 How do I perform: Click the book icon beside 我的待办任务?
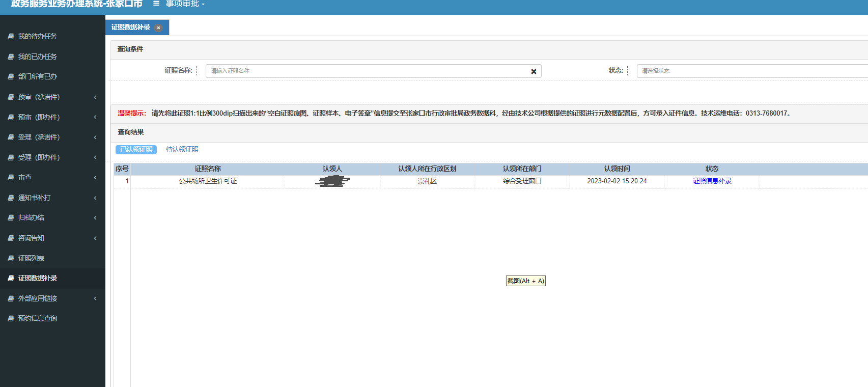click(11, 36)
